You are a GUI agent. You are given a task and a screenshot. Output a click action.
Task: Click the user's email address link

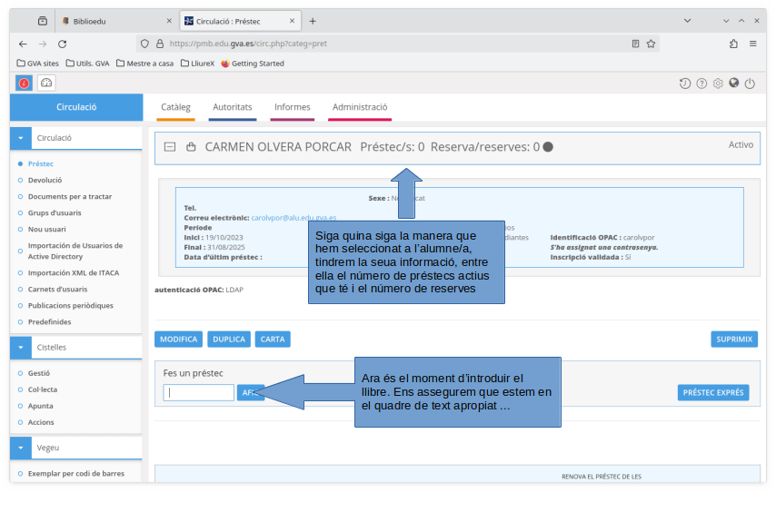click(293, 218)
